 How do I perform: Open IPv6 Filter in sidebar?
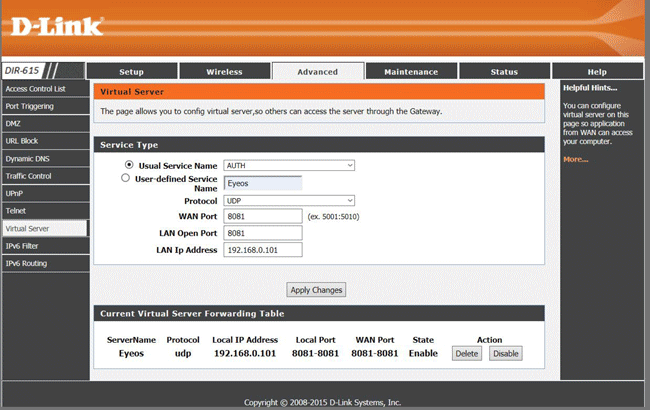pos(46,246)
